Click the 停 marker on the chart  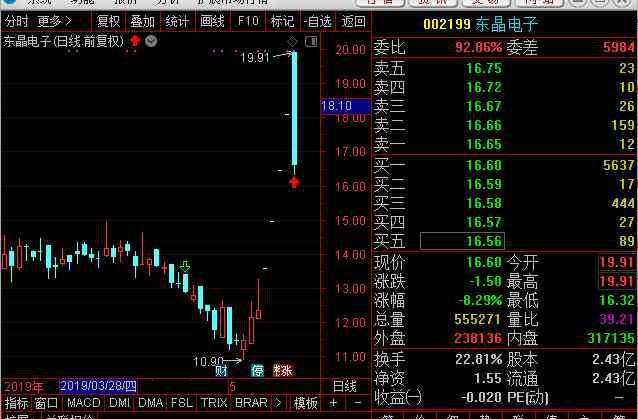pyautogui.click(x=257, y=370)
